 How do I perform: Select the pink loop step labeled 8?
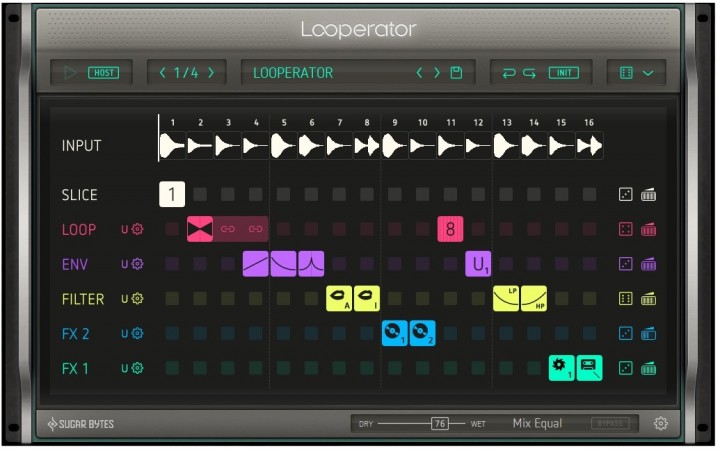450,230
